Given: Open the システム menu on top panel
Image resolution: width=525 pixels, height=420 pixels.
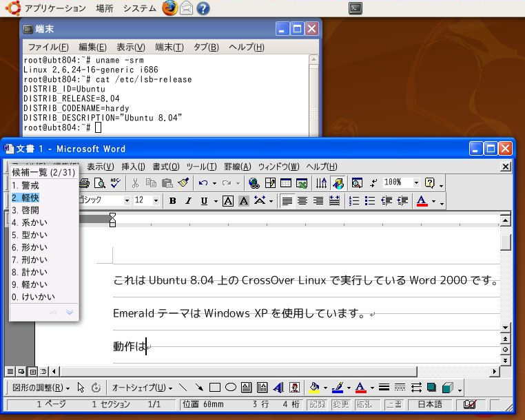Looking at the screenshot, I should pos(140,8).
